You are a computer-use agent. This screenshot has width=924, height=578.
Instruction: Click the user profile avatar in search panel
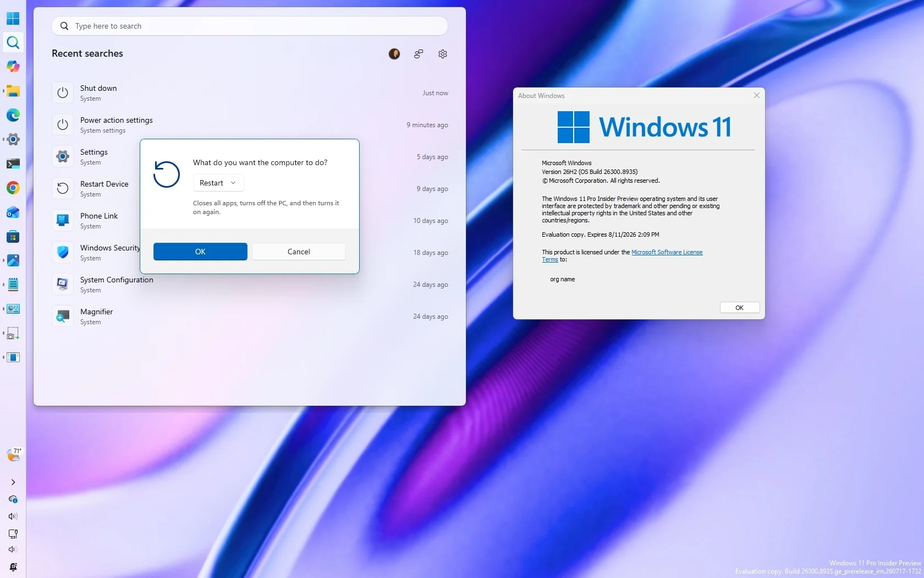pos(394,54)
